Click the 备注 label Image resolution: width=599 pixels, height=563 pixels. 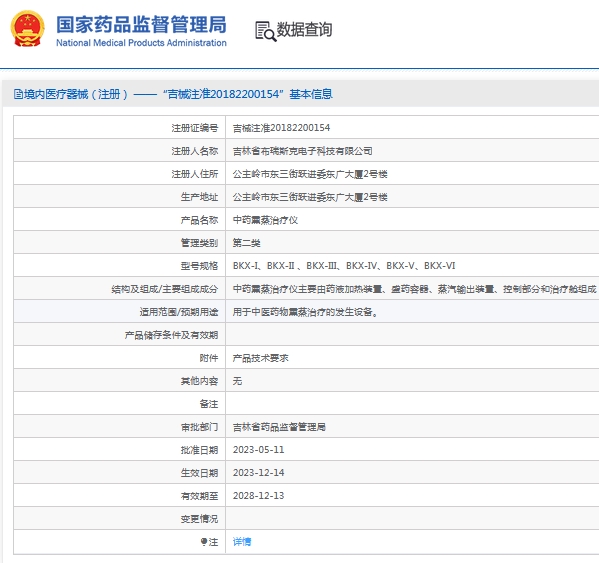pyautogui.click(x=209, y=404)
